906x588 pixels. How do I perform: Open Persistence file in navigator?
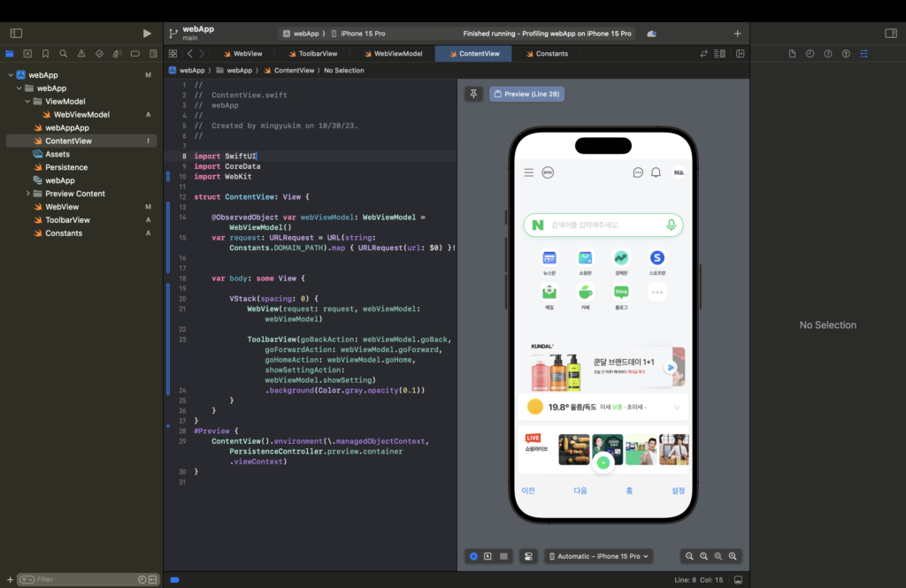(66, 167)
